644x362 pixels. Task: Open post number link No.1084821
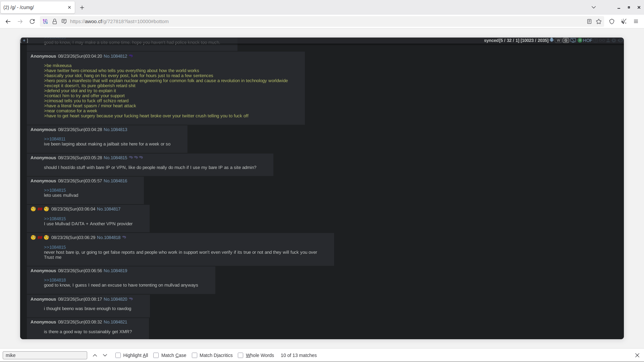click(115, 322)
